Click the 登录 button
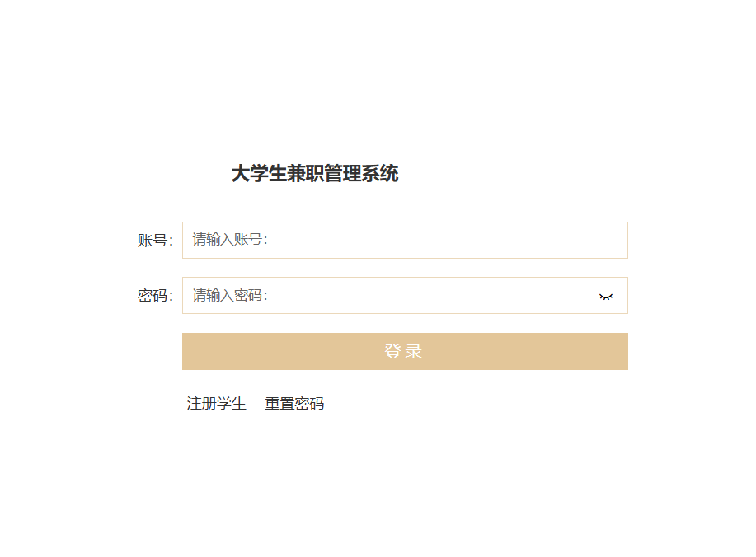This screenshot has height=557, width=756. pyautogui.click(x=405, y=352)
